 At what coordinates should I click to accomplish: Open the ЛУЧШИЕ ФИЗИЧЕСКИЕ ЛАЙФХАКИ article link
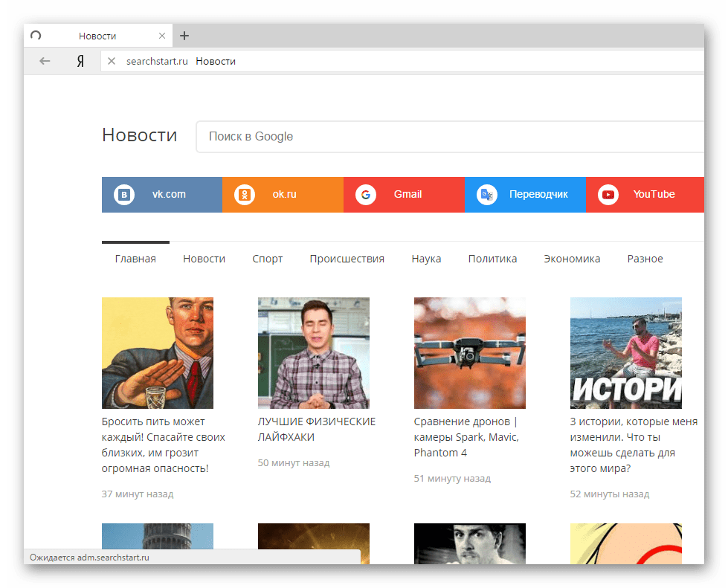pos(316,429)
